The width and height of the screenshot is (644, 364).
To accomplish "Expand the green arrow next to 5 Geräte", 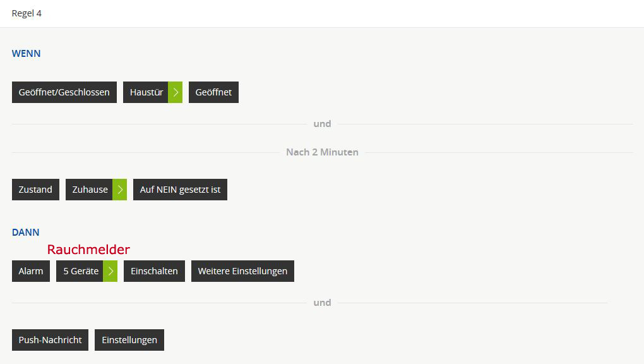I will coord(110,271).
